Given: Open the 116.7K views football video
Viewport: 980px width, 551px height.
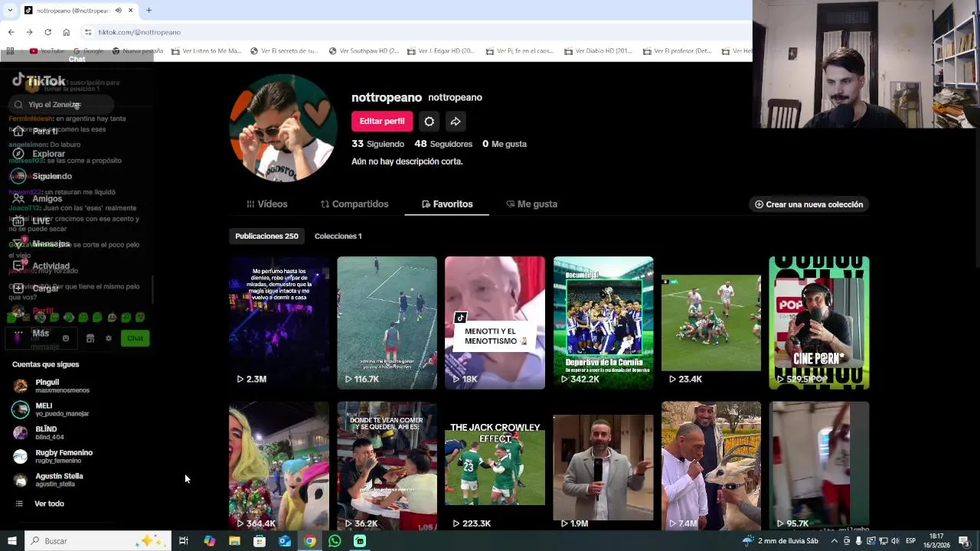Looking at the screenshot, I should tap(387, 323).
